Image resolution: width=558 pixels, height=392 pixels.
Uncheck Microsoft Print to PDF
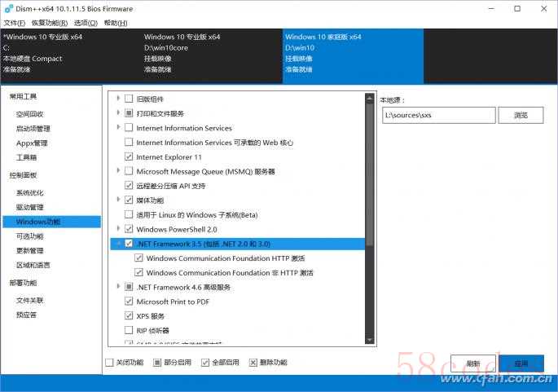point(129,302)
